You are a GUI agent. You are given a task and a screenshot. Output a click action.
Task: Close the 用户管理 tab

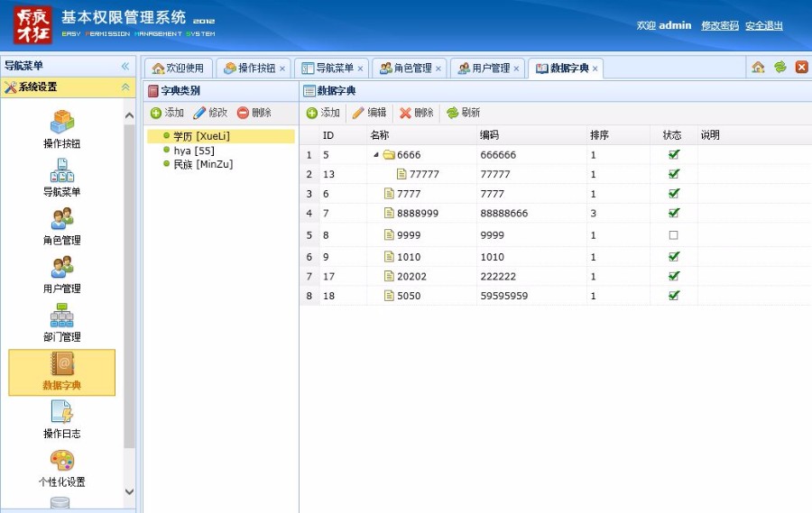[516, 69]
